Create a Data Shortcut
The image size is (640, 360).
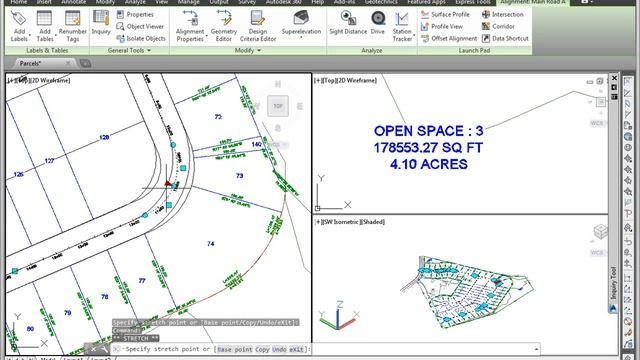[x=505, y=38]
